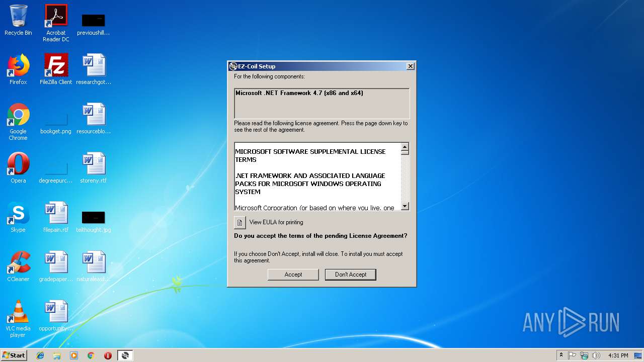Select the Recycle Bin desktop icon
Image resolution: width=644 pixels, height=362 pixels.
[18, 20]
